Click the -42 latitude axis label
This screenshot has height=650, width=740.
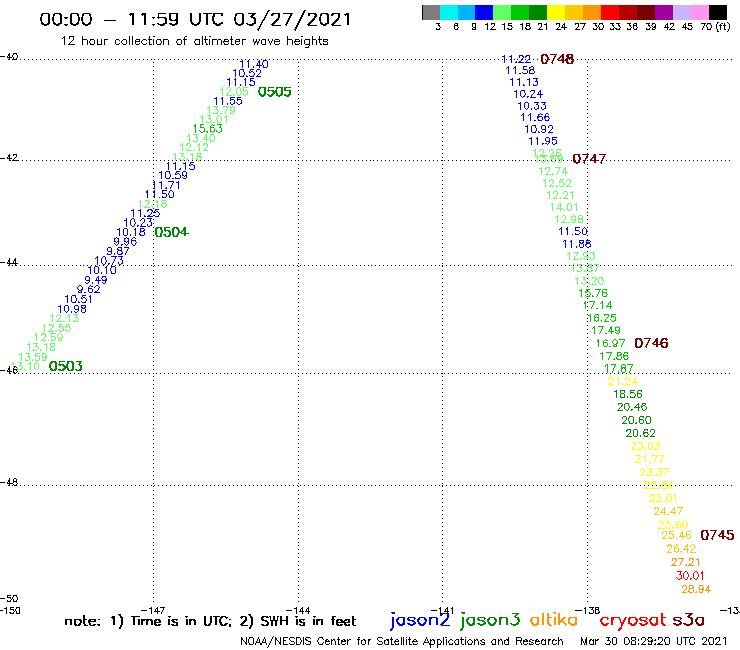click(9, 157)
